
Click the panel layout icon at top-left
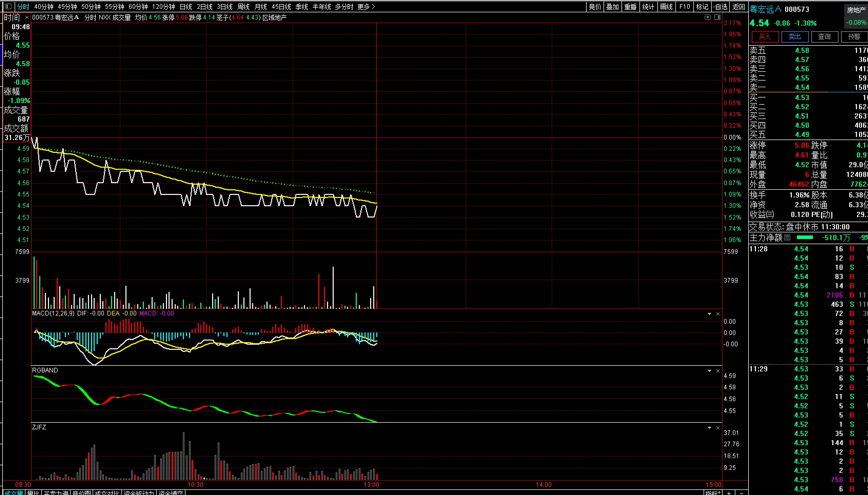(x=8, y=6)
